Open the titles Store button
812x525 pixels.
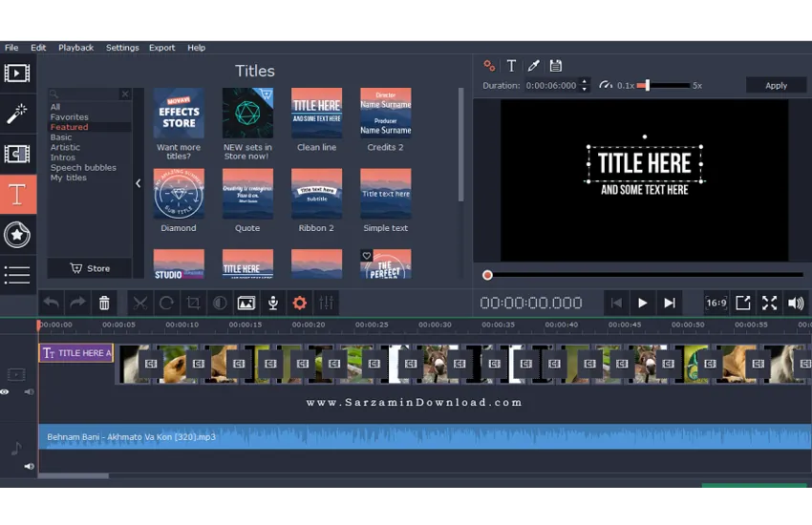(x=91, y=268)
